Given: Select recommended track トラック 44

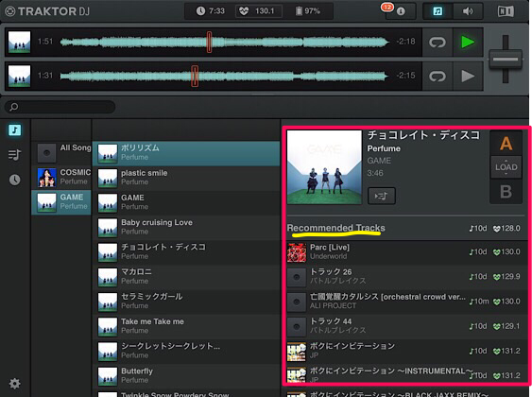Looking at the screenshot, I should tap(405, 326).
